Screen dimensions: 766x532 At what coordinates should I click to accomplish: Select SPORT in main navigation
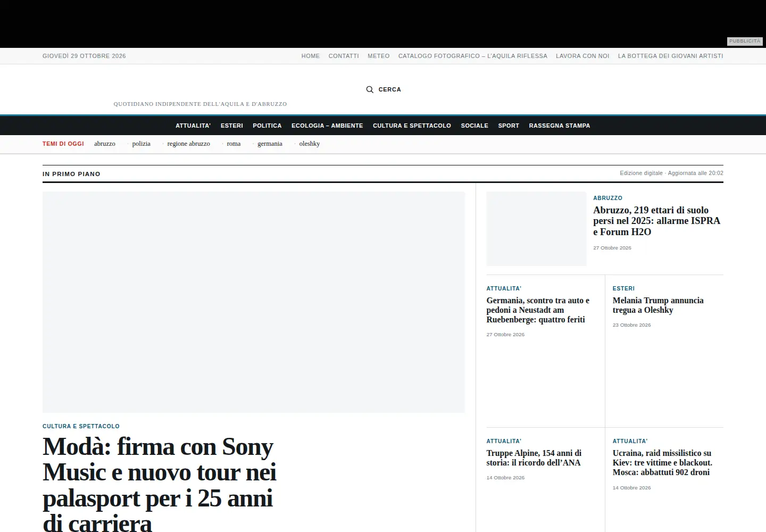509,126
